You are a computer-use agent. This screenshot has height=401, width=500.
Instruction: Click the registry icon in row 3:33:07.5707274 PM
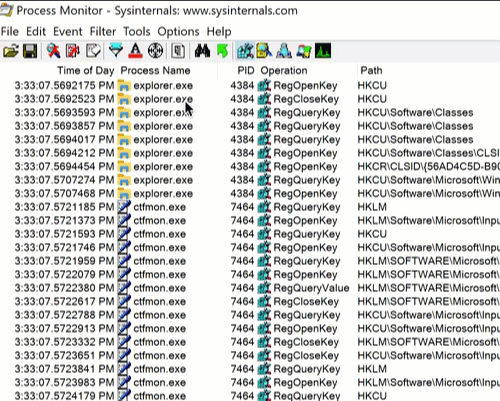tap(264, 180)
